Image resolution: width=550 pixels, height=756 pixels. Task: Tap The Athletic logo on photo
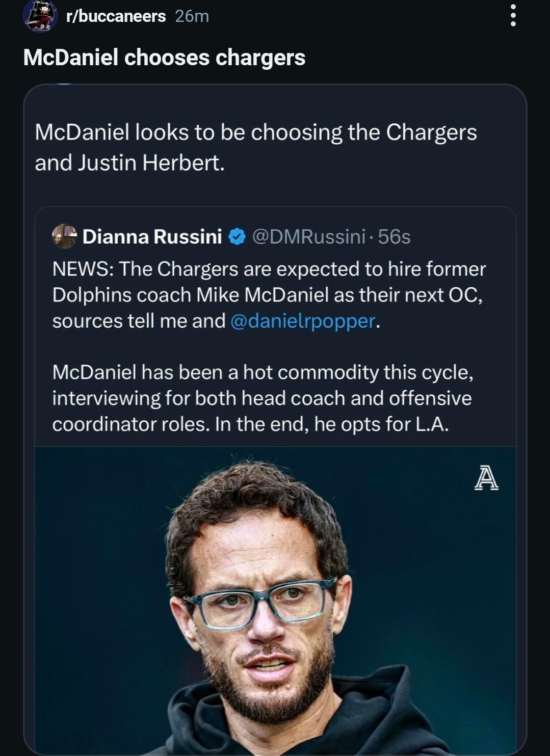[x=486, y=479]
